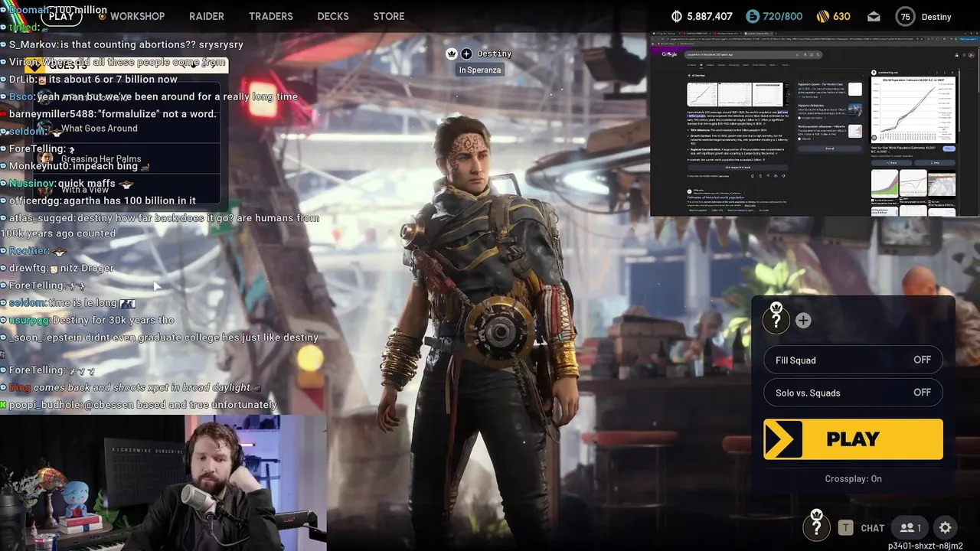Switch to the WORKSHOP tab
This screenshot has height=551, width=980.
tap(137, 16)
